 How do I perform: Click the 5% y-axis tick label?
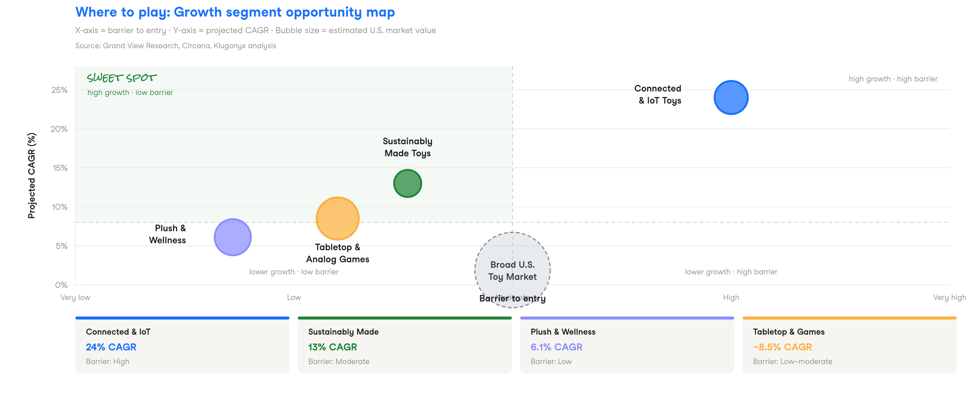(62, 246)
